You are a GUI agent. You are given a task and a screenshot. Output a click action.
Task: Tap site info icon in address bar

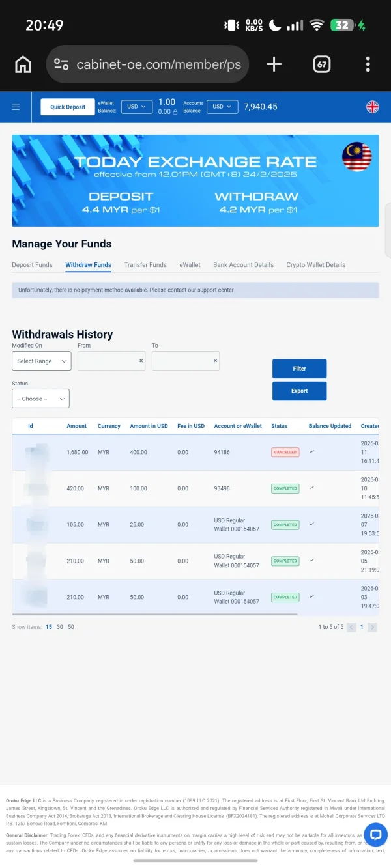61,64
